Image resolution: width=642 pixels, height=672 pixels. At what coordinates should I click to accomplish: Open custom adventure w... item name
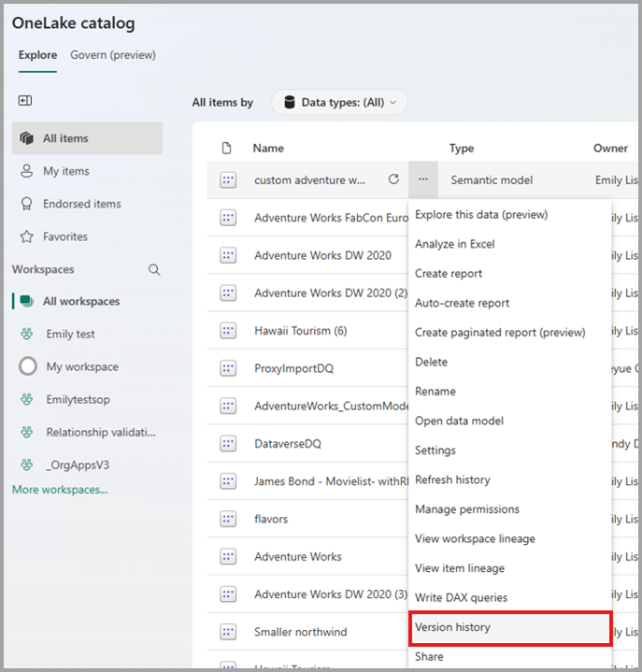click(310, 180)
